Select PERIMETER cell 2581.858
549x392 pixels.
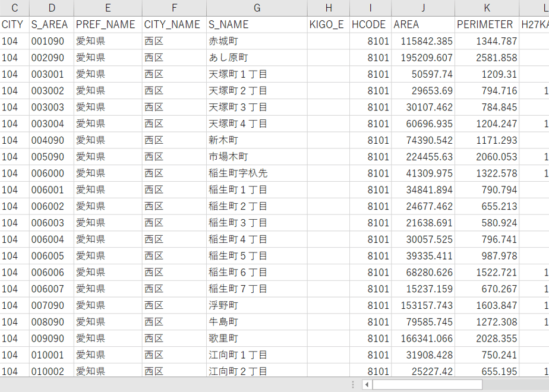pyautogui.click(x=487, y=58)
